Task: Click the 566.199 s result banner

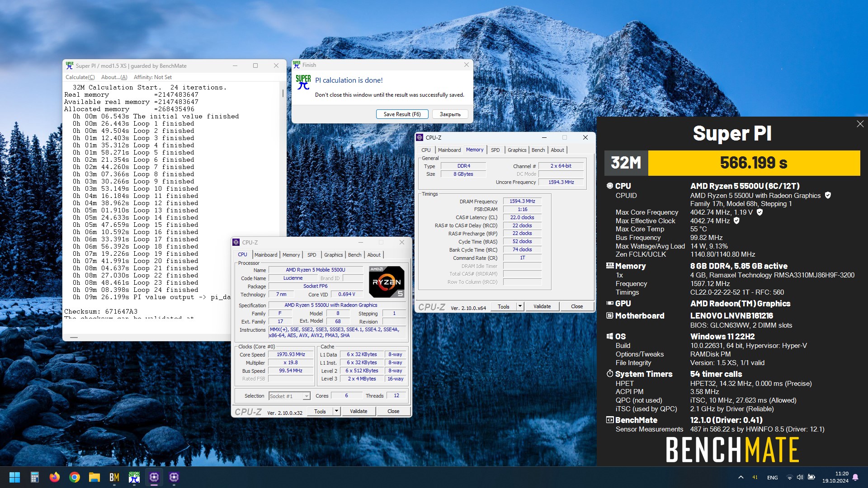Action: [754, 163]
